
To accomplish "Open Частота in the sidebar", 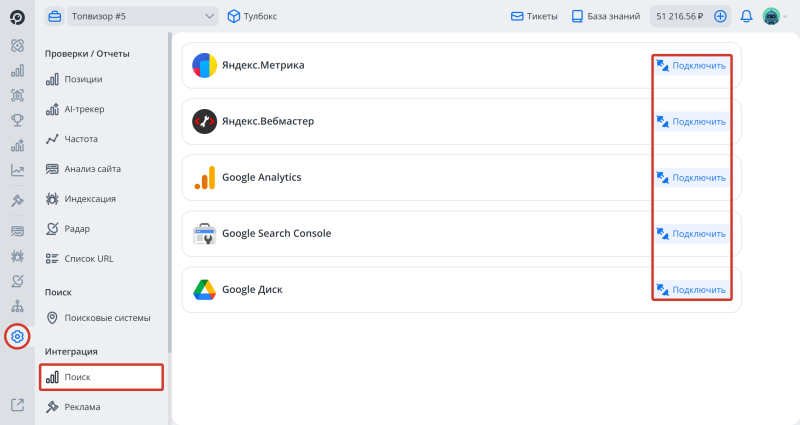I will [x=102, y=139].
